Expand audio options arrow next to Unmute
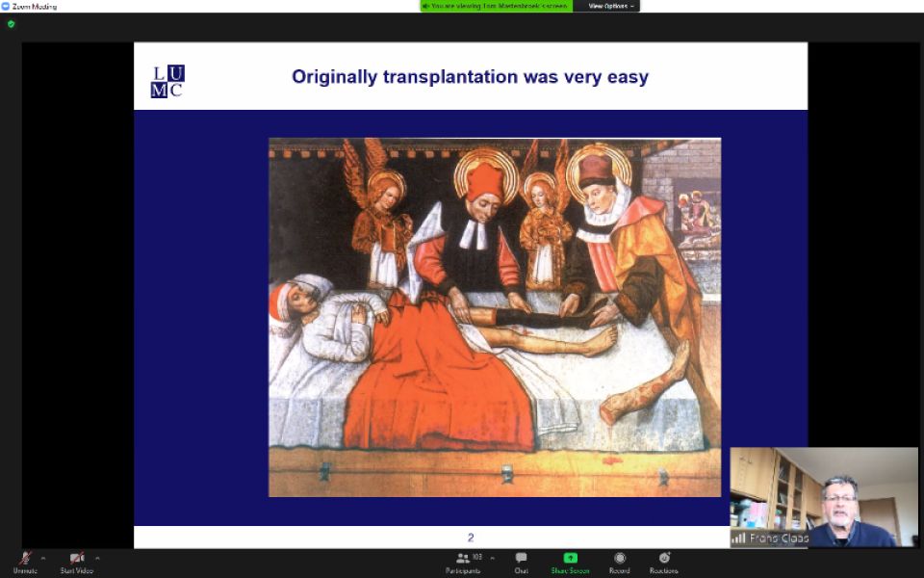 43,558
